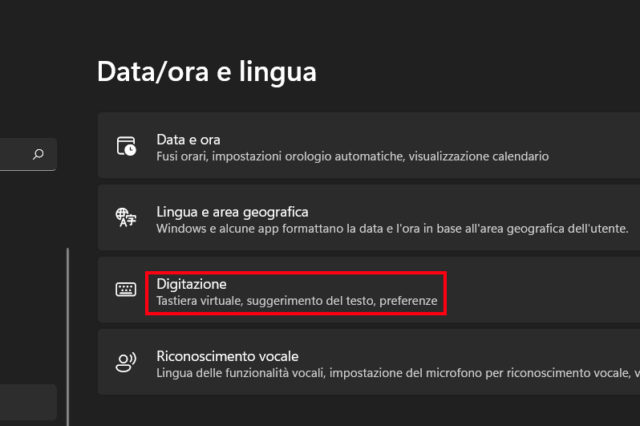
Task: Click the clock calendar icon for Data e ora
Action: click(x=126, y=147)
